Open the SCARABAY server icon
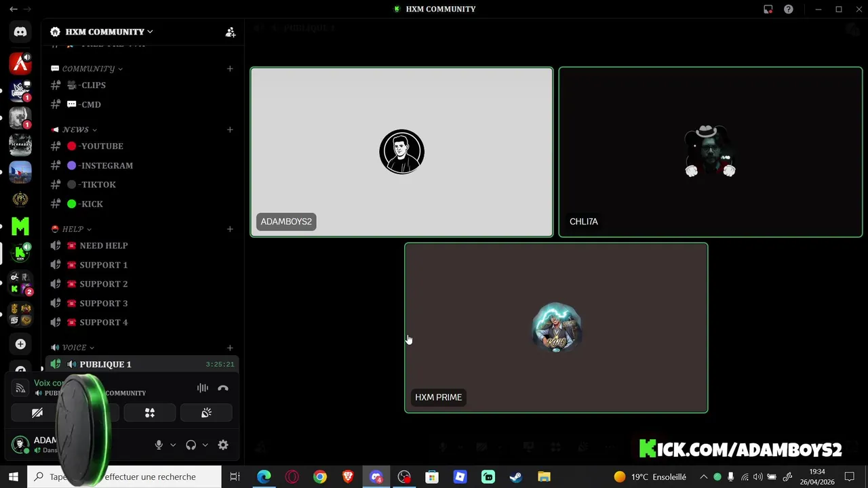The image size is (868, 488). point(20,145)
